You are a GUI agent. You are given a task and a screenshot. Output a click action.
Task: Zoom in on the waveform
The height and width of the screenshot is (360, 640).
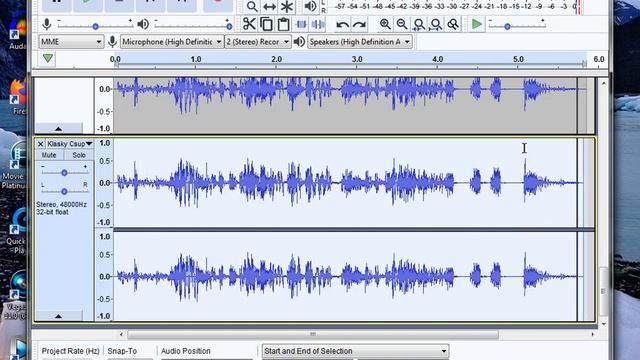[385, 24]
